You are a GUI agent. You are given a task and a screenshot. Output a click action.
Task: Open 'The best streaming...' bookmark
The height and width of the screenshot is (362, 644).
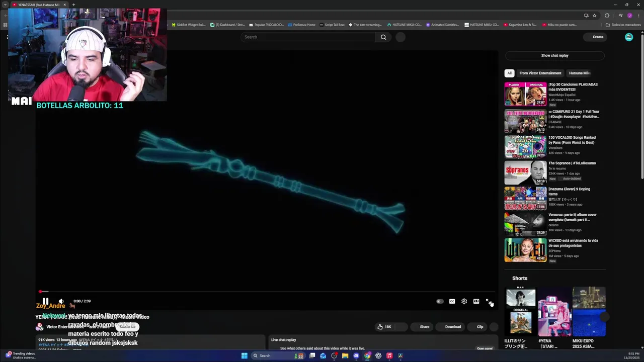tap(365, 25)
